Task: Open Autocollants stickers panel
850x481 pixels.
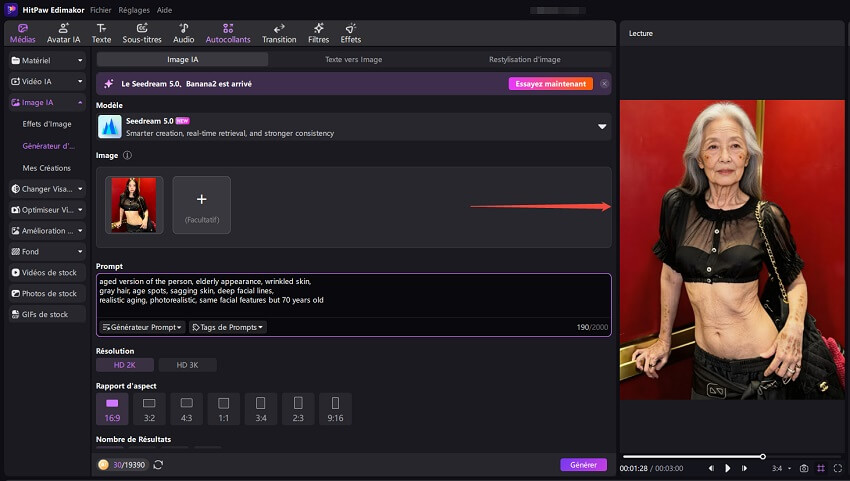Action: tap(228, 34)
